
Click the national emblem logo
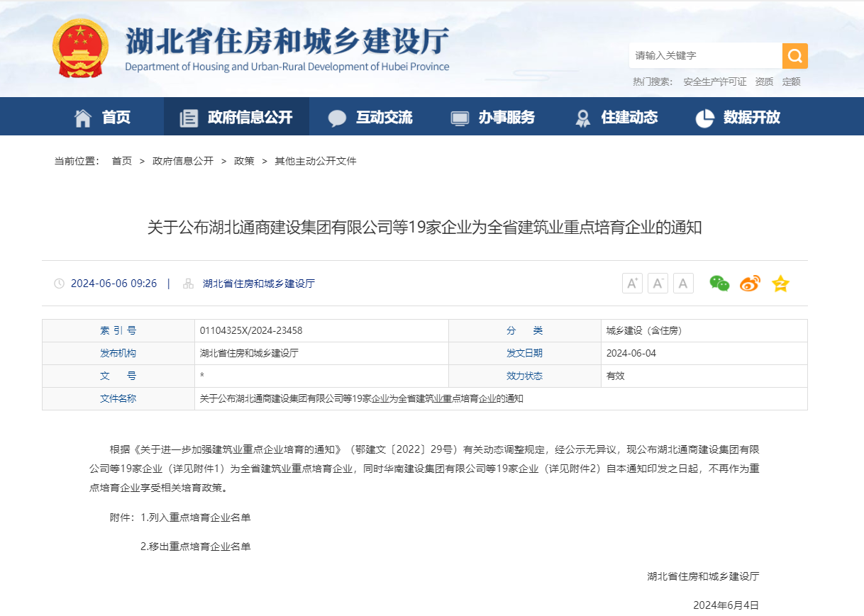coord(81,48)
